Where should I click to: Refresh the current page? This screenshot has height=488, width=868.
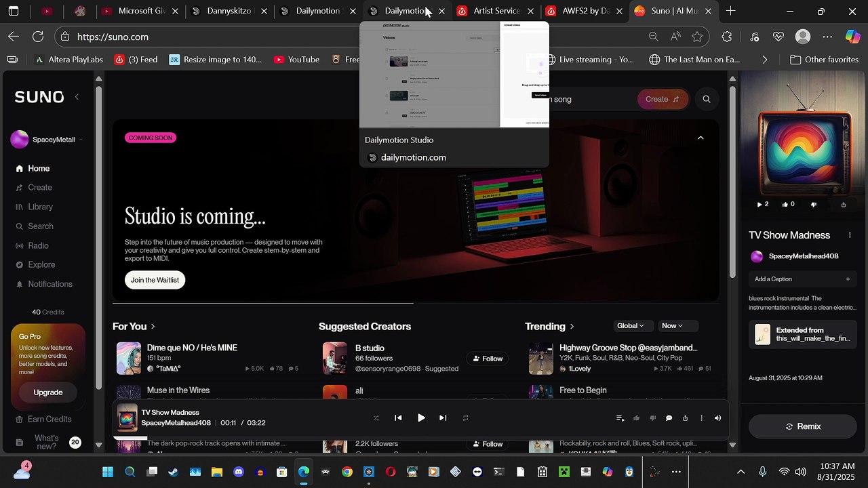click(38, 37)
